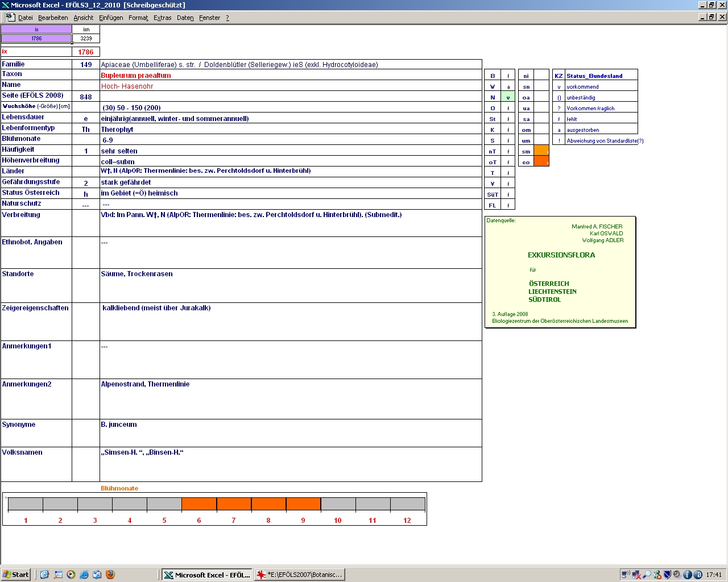This screenshot has width=728, height=582.
Task: Click the magnifier tray icon
Action: click(647, 575)
